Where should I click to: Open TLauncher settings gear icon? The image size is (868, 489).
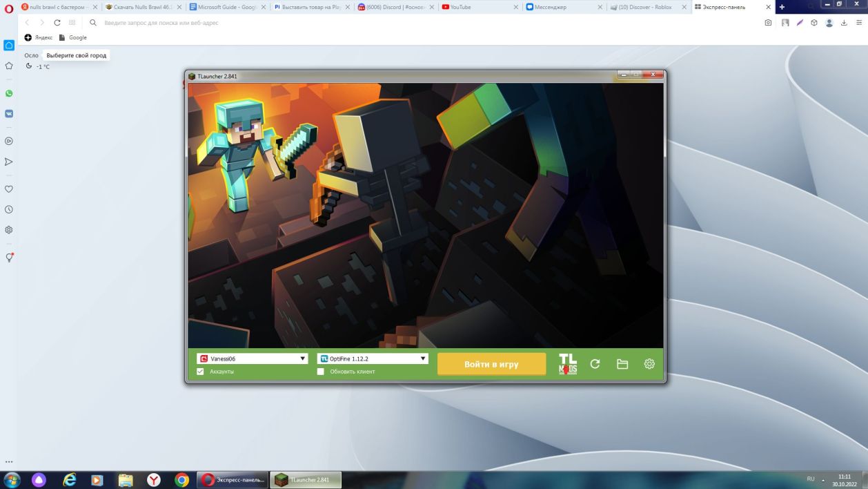[x=649, y=364]
